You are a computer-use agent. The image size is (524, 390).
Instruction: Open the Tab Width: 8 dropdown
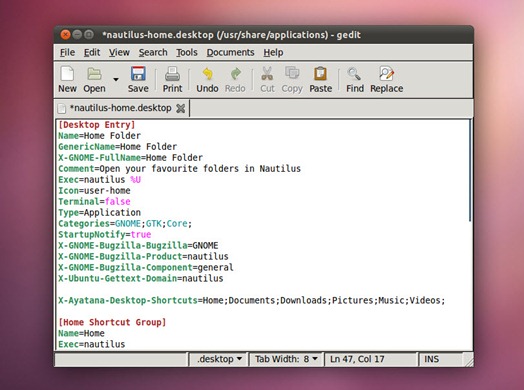(286, 359)
